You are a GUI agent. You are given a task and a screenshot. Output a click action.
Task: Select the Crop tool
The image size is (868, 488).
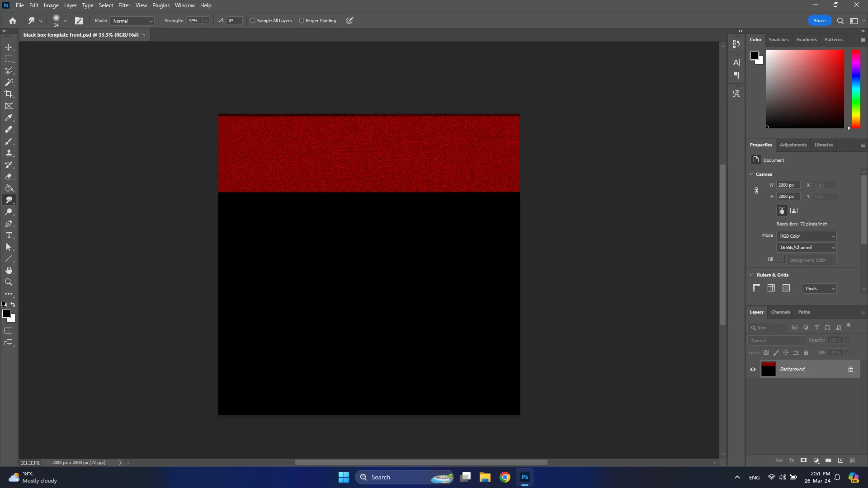pyautogui.click(x=9, y=94)
